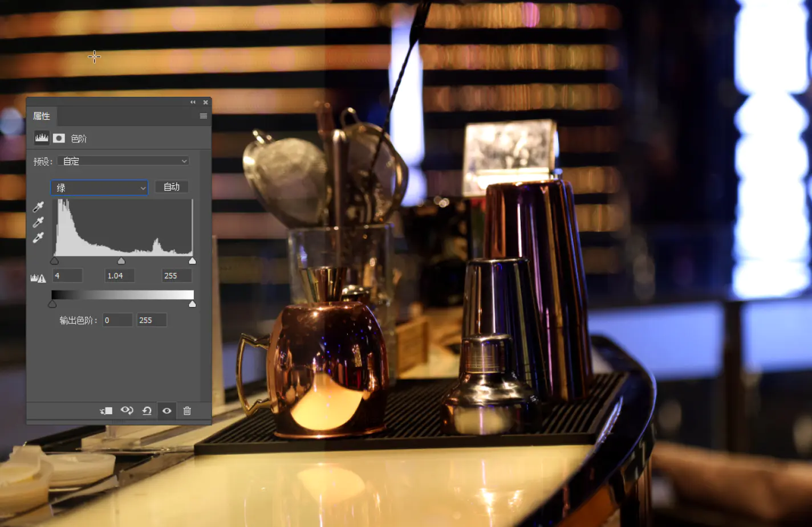812x527 pixels.
Task: Click the levels histogram graph
Action: point(123,227)
